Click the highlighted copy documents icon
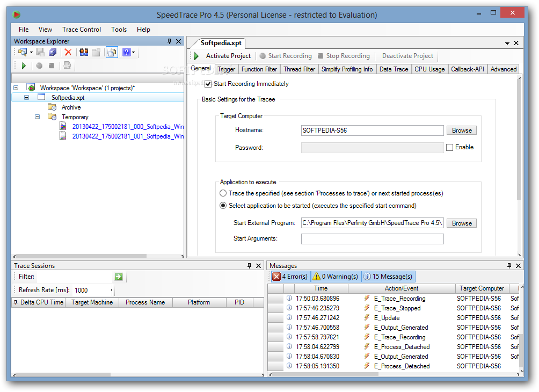The image size is (539, 392). (112, 52)
